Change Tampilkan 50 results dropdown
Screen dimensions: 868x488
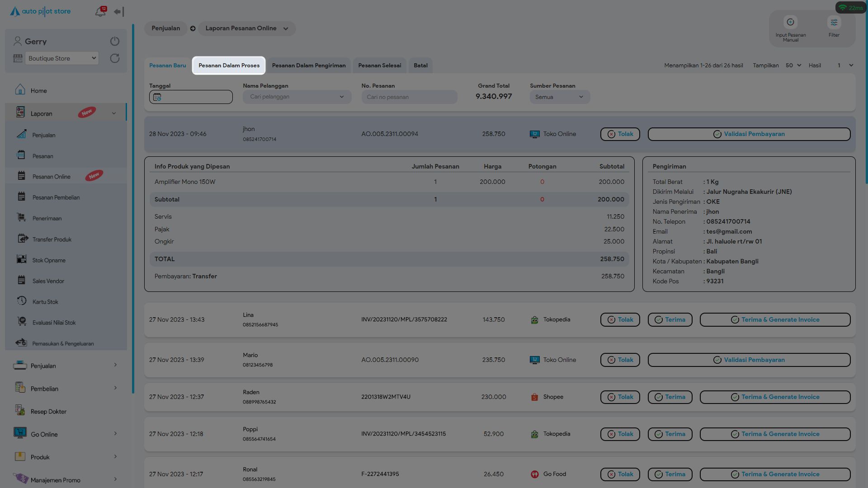(793, 66)
